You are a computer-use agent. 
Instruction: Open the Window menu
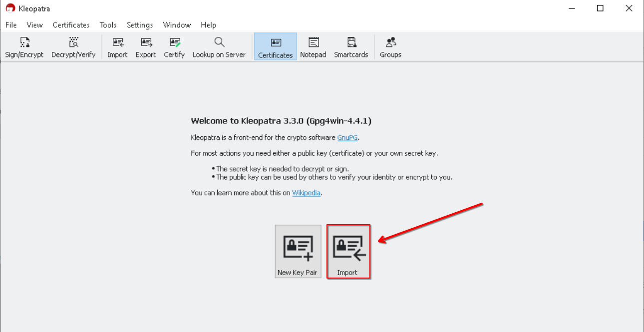(177, 25)
